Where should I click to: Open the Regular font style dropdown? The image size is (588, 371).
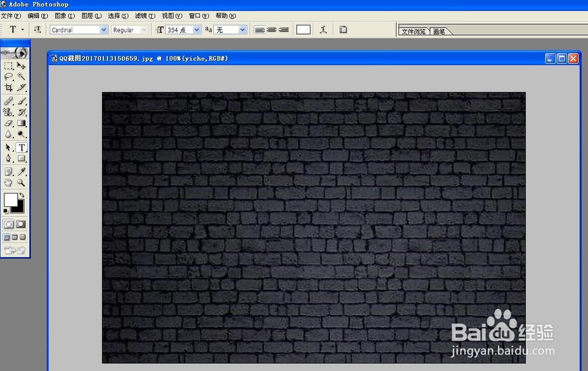pyautogui.click(x=143, y=29)
